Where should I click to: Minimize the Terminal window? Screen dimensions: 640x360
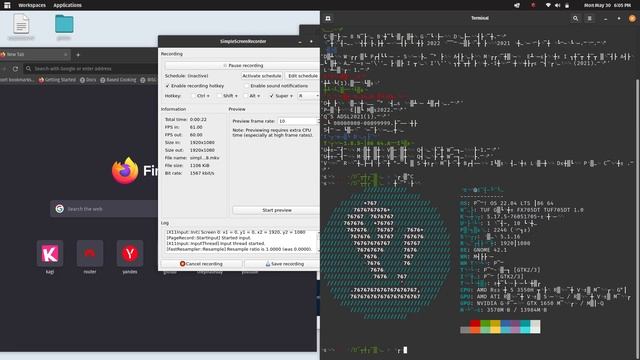tap(606, 18)
